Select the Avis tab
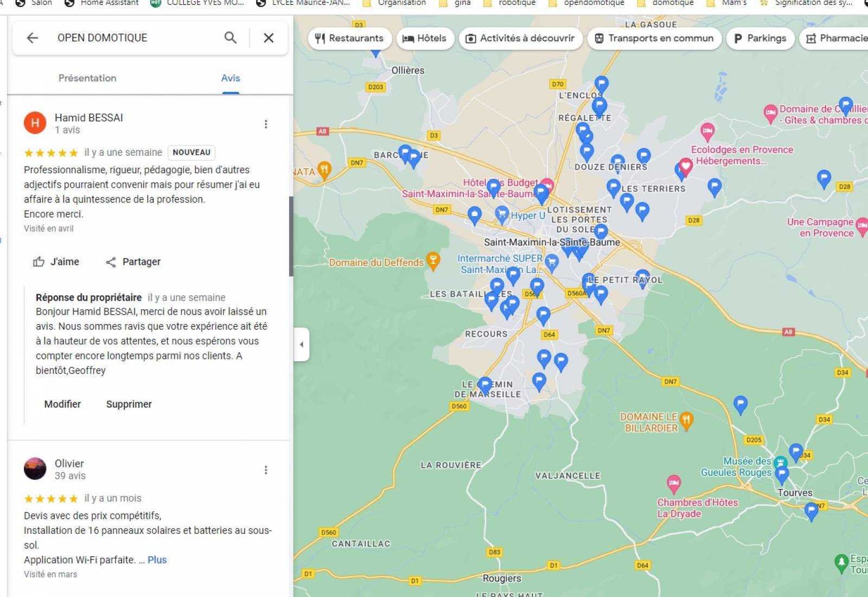The width and height of the screenshot is (868, 597). [x=231, y=78]
